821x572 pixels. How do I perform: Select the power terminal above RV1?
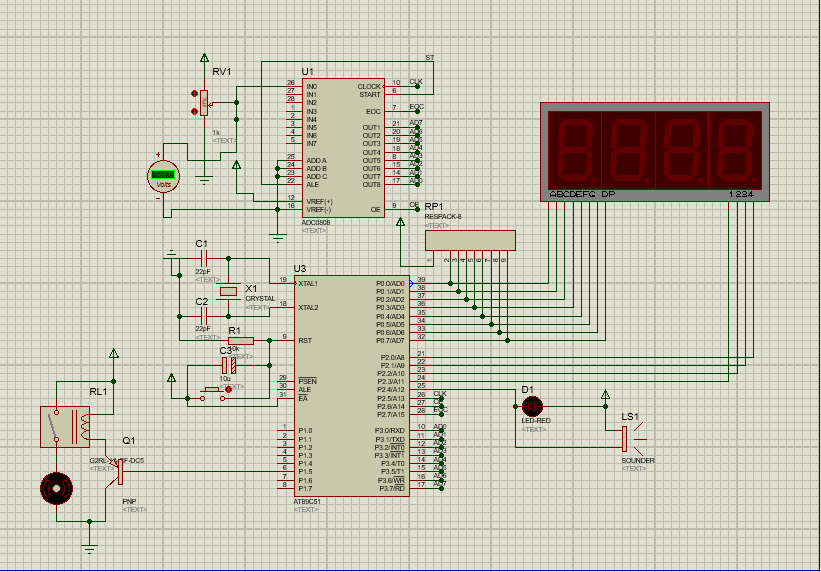(x=204, y=58)
